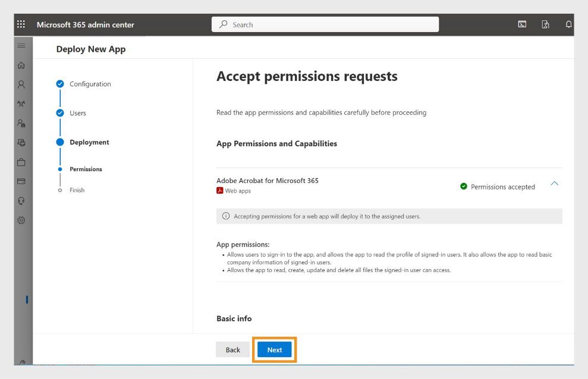The height and width of the screenshot is (379, 588).
Task: Click the Roles icon in the left nav
Action: (21, 123)
